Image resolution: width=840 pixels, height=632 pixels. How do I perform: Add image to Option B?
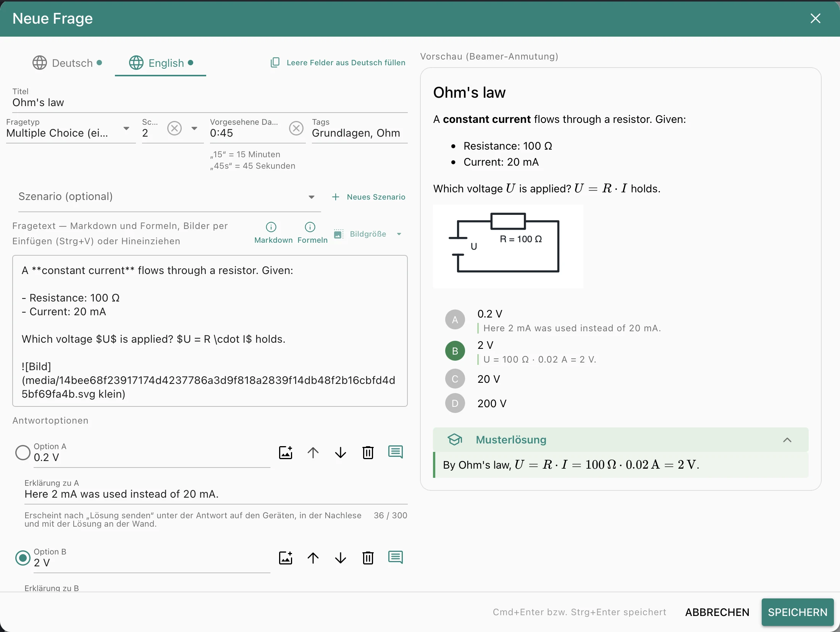286,558
